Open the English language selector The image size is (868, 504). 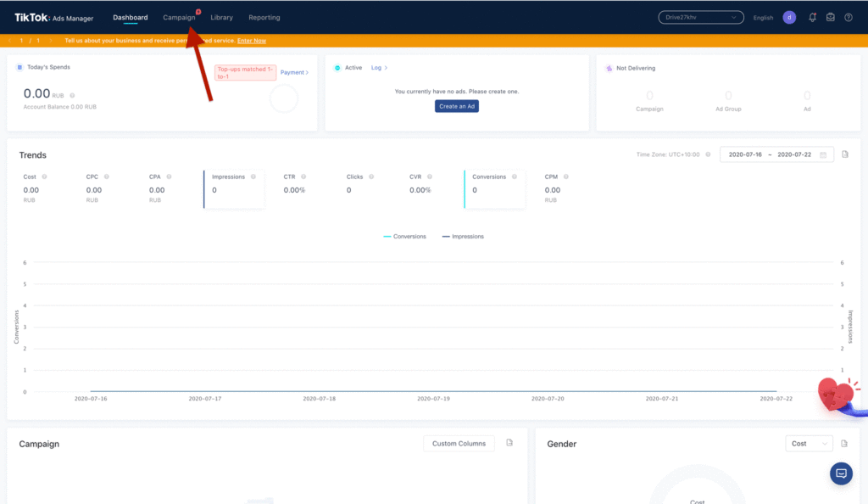coord(763,18)
